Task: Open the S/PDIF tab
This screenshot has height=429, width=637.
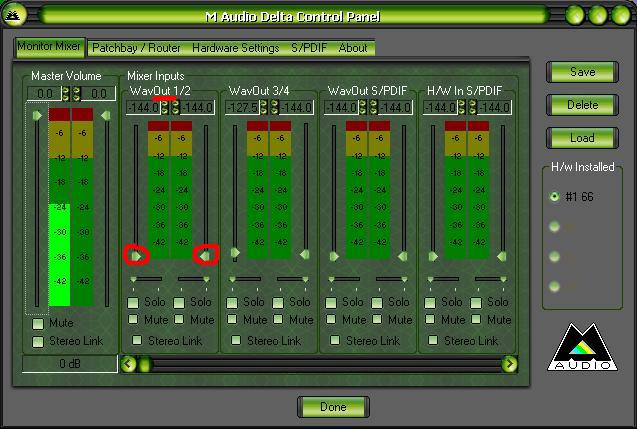Action: (x=309, y=48)
